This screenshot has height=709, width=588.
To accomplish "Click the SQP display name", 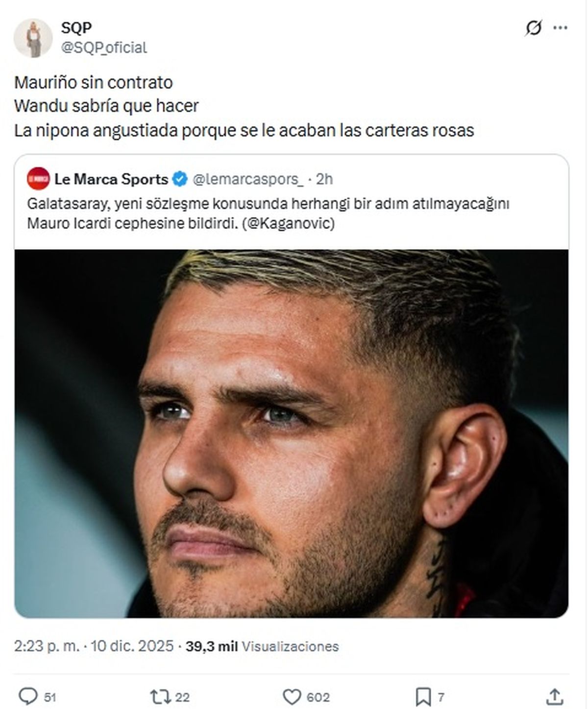I will click(76, 28).
